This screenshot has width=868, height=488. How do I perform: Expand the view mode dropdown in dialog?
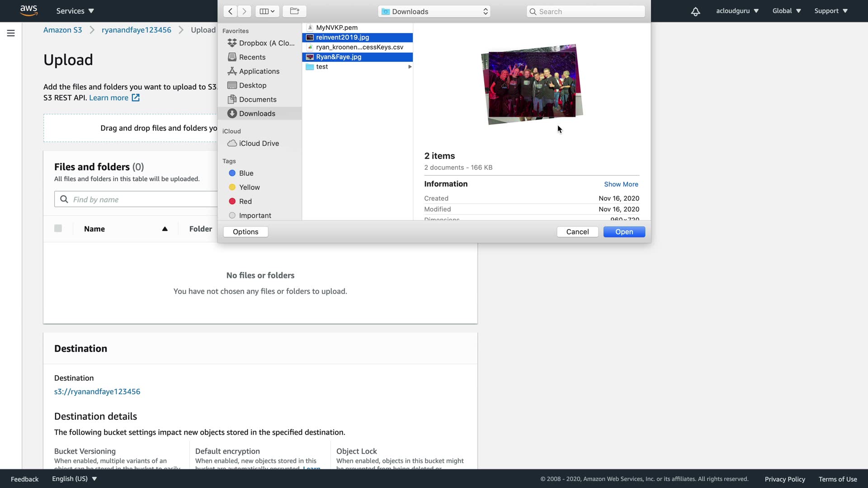[267, 11]
